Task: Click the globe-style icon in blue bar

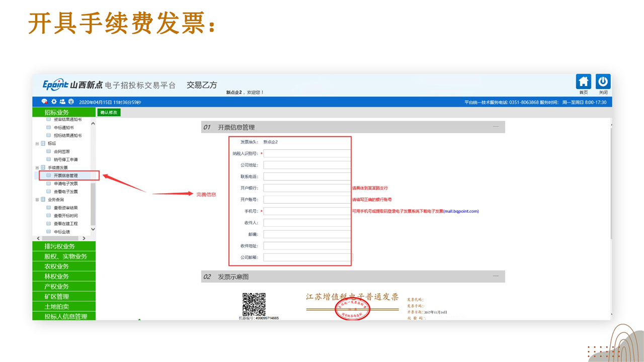Action: tap(71, 102)
